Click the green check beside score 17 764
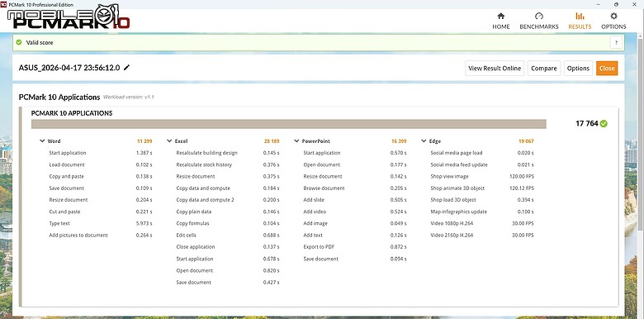Image resolution: width=644 pixels, height=319 pixels. pos(604,123)
